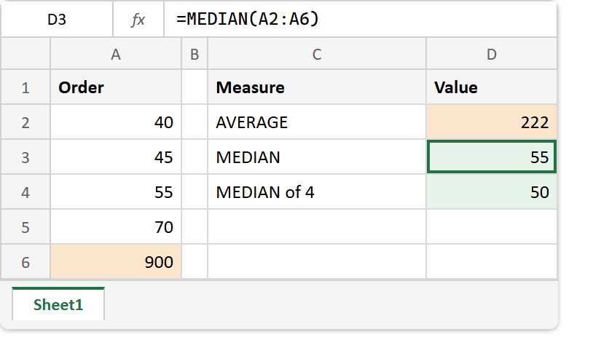The image size is (593, 364).
Task: Click the formula bar with =MEDIAN(A2:A6)
Action: (360, 19)
